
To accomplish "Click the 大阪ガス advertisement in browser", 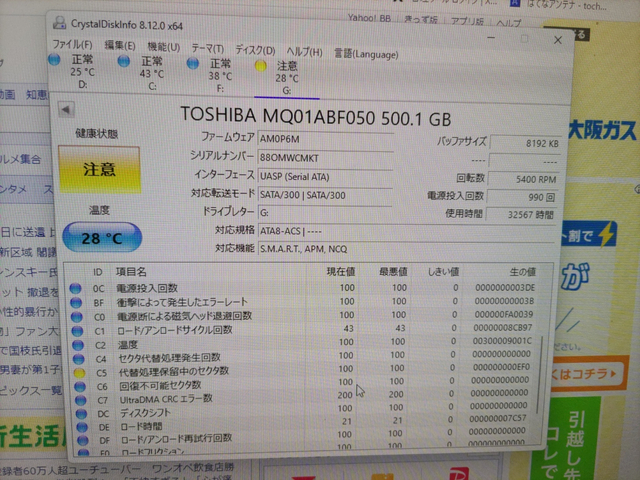I will point(602,131).
